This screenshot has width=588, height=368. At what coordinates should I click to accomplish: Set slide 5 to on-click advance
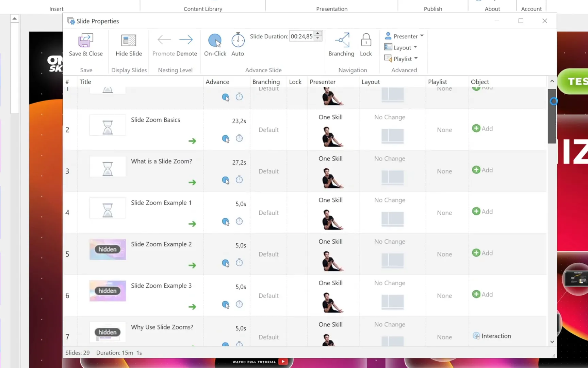click(x=226, y=263)
